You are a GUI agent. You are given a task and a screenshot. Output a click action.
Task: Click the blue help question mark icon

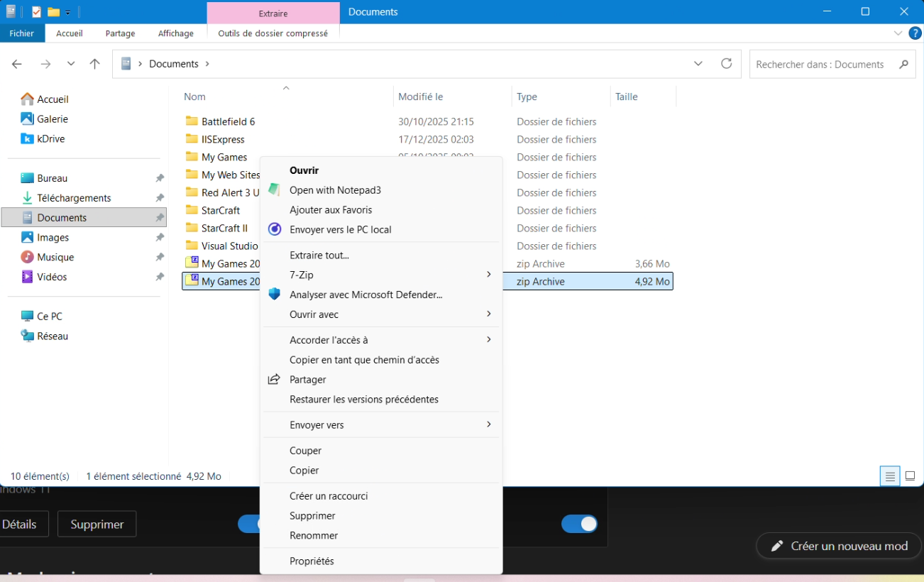point(915,33)
